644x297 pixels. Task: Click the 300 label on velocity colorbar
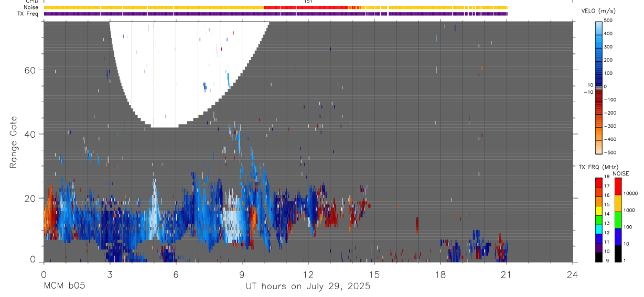point(608,47)
